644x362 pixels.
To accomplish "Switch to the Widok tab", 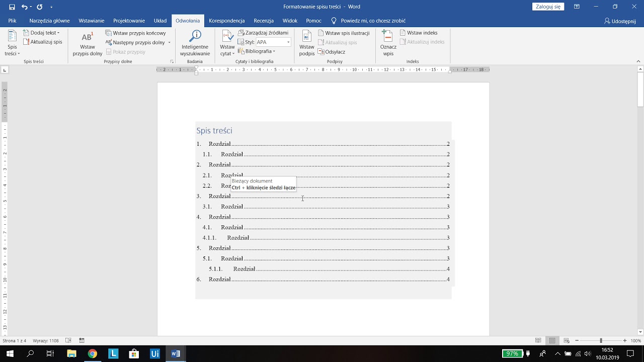I will pos(290,21).
